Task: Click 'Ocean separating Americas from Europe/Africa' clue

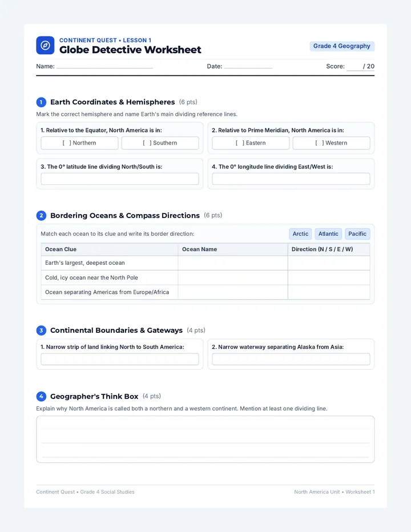Action: [107, 292]
